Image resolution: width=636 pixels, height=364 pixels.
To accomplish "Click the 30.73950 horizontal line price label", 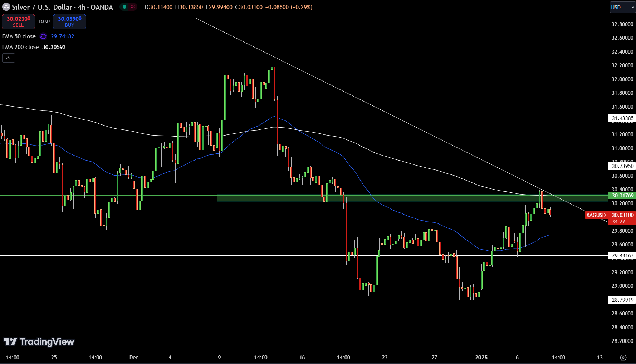I will (622, 166).
